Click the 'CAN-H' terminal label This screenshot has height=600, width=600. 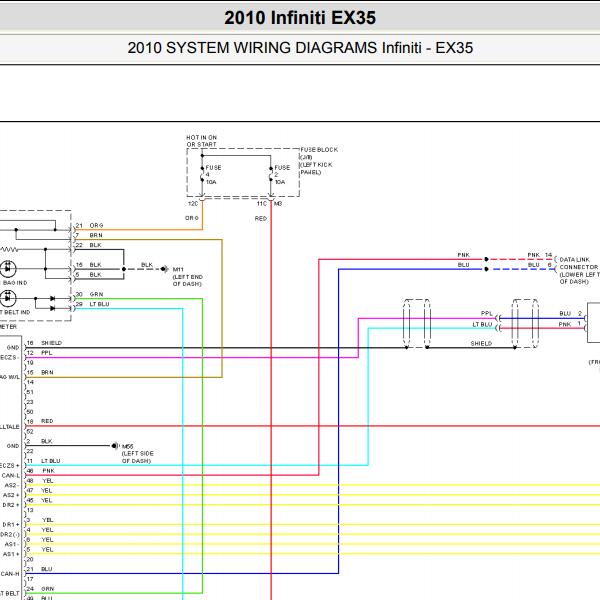(10, 574)
